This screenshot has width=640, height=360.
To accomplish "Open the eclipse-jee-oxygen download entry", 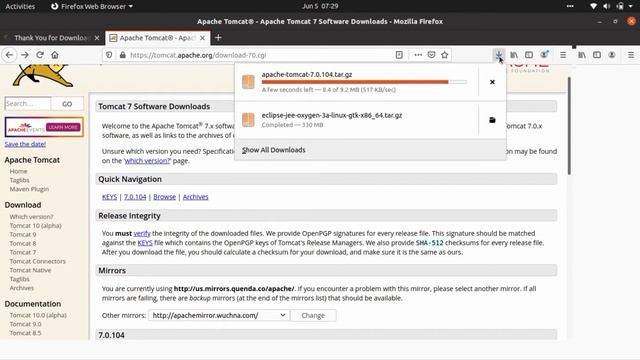I will 357,120.
